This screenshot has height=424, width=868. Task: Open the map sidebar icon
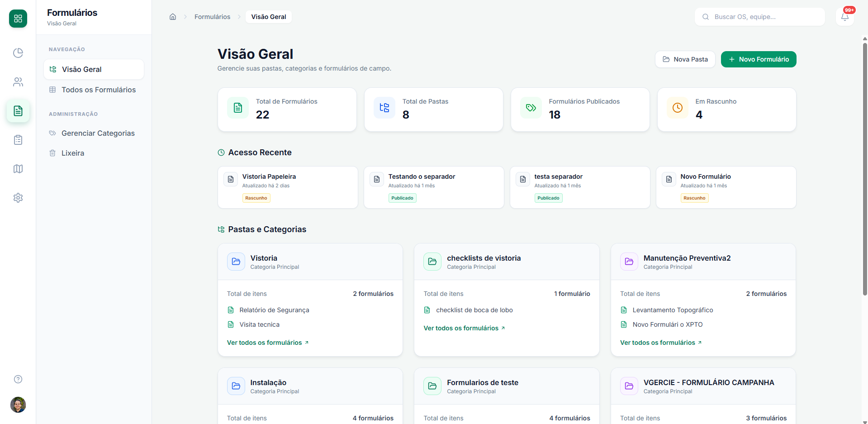pyautogui.click(x=18, y=169)
